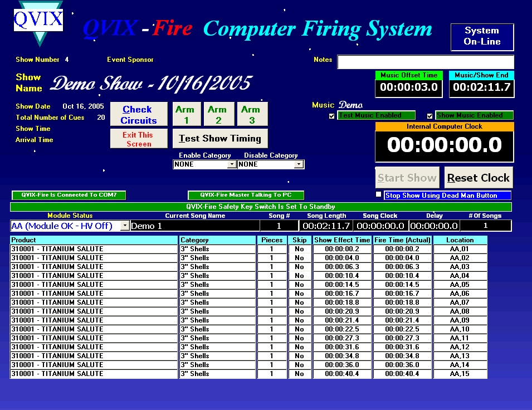Click the location cell AA,15
This screenshot has height=410, width=532.
coord(460,374)
